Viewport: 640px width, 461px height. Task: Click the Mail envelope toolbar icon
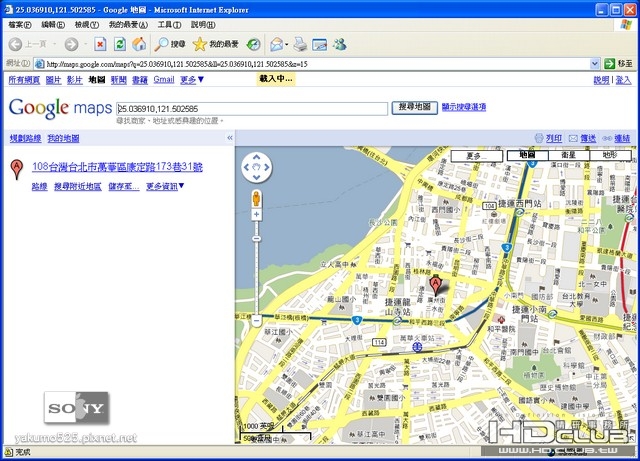(277, 44)
